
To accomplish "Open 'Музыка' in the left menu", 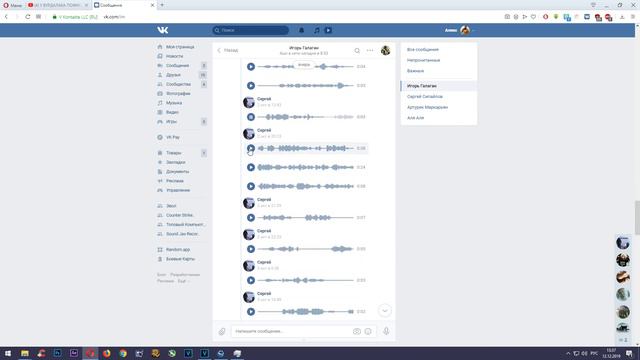I will (174, 103).
